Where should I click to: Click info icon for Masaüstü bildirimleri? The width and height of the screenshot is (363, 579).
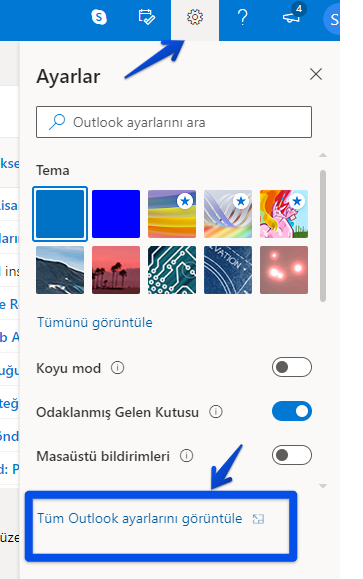coord(186,456)
